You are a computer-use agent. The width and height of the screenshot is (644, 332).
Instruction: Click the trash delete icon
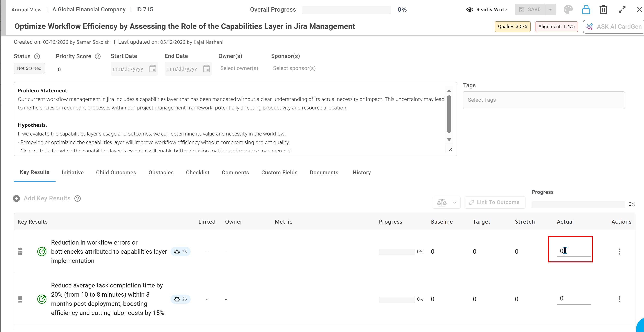[603, 10]
